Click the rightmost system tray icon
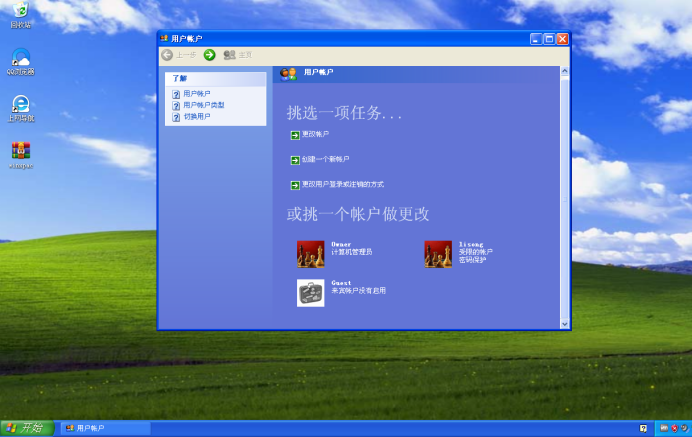This screenshot has width=692, height=437. coord(684,428)
